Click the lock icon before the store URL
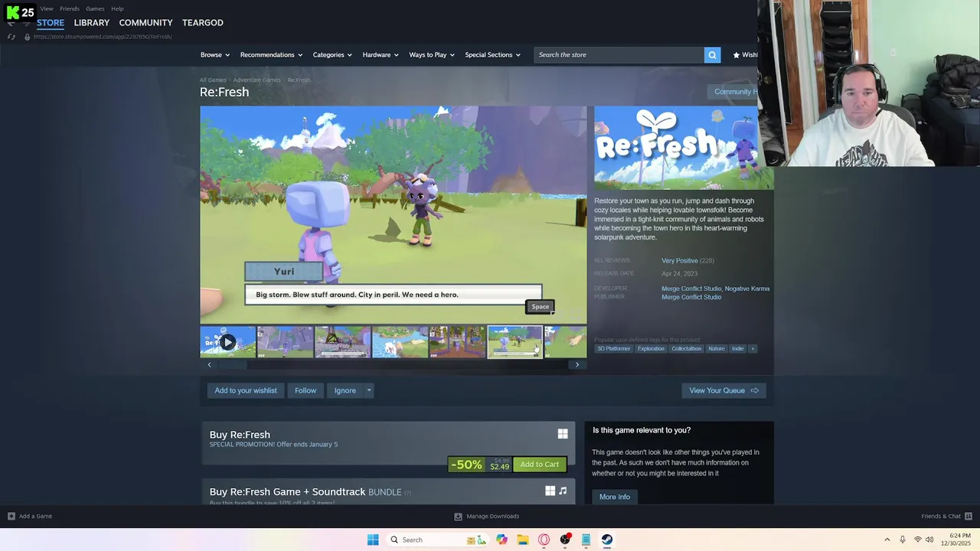The height and width of the screenshot is (551, 980). click(x=28, y=37)
